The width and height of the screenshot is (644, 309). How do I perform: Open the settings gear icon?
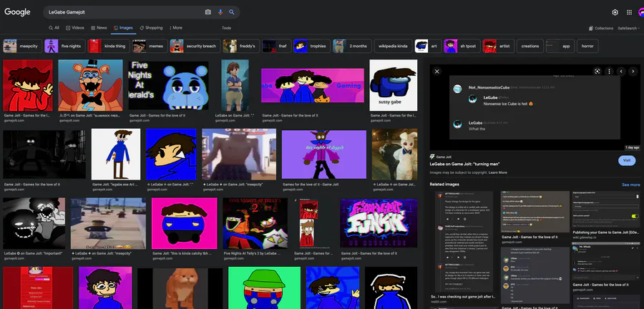click(615, 12)
